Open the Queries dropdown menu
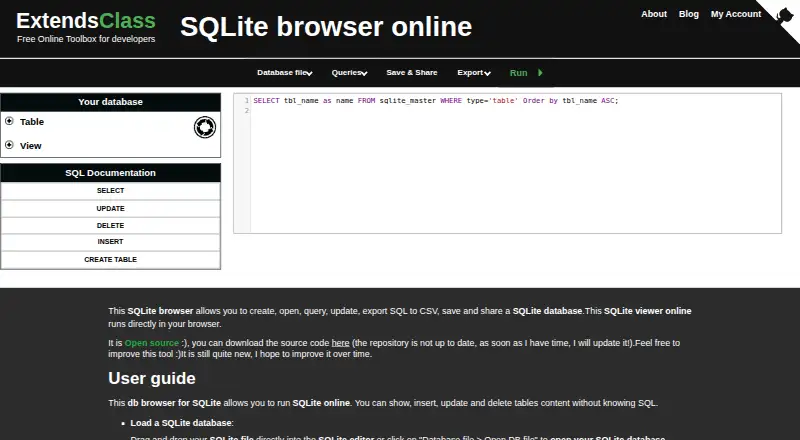This screenshot has width=800, height=440. click(349, 72)
